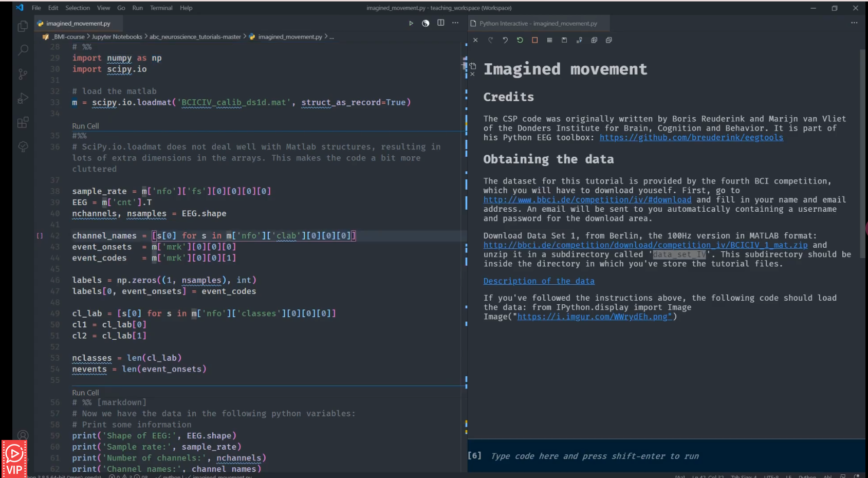Viewport: 868px width, 478px height.
Task: Open the Search view in activity bar
Action: coord(23,50)
